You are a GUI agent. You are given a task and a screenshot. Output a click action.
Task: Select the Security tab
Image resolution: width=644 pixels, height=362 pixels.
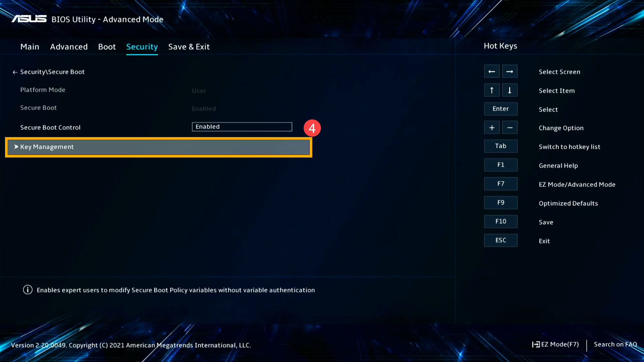tap(142, 46)
